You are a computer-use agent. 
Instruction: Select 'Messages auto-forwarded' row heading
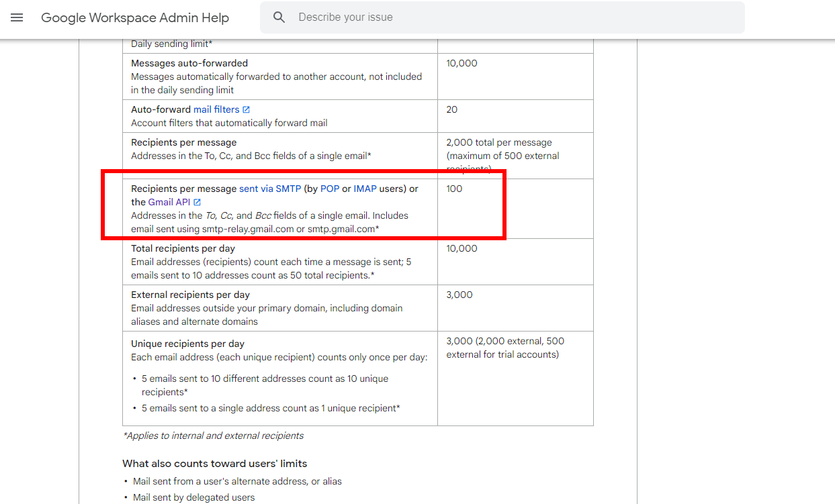tap(189, 63)
